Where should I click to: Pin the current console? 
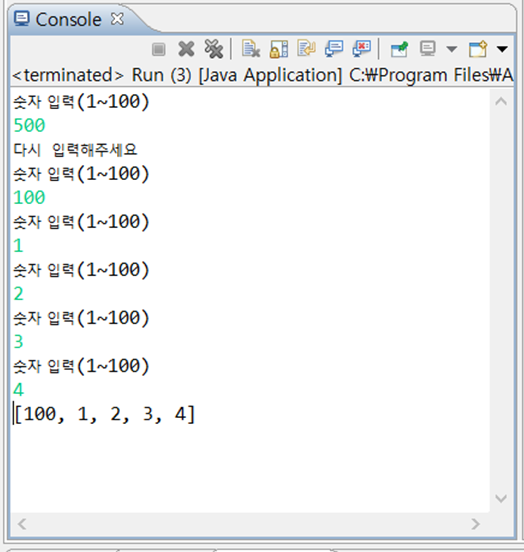click(399, 49)
